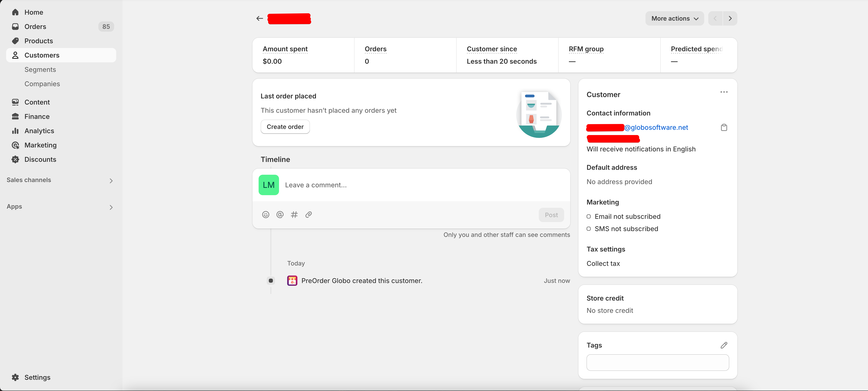Add hashtag reference to comment

tap(294, 215)
